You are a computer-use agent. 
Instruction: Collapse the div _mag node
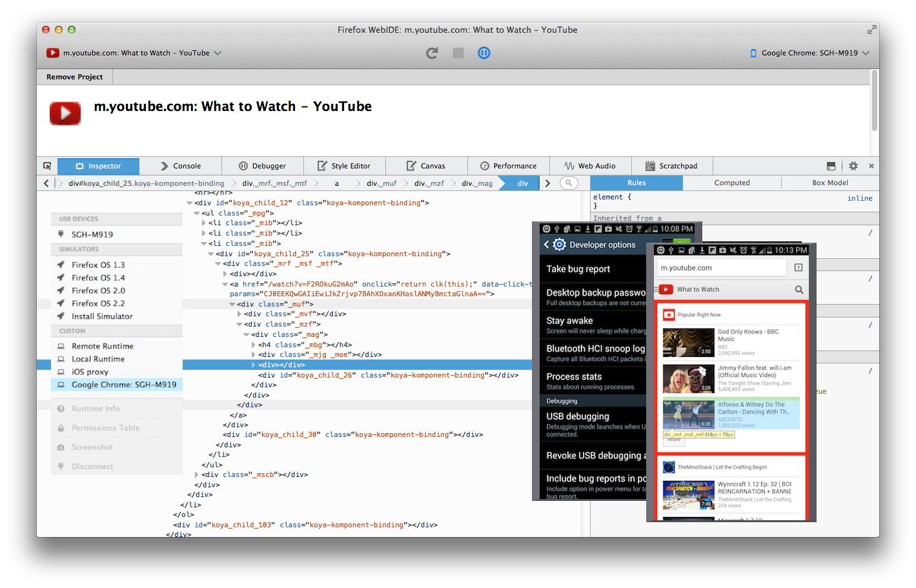coord(246,334)
